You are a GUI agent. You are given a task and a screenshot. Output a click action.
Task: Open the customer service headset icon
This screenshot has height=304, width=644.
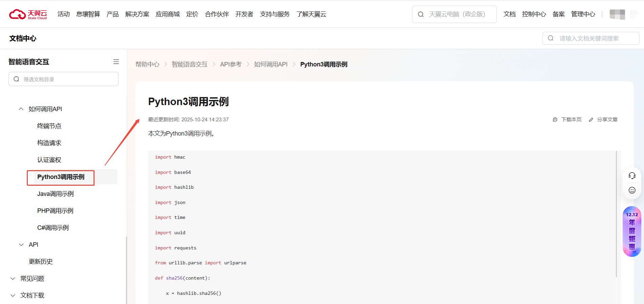(x=632, y=176)
